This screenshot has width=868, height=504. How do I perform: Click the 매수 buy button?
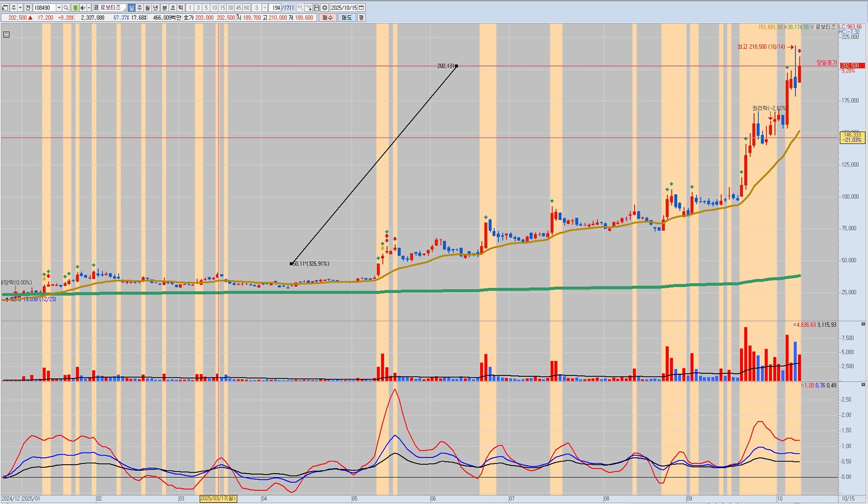328,18
